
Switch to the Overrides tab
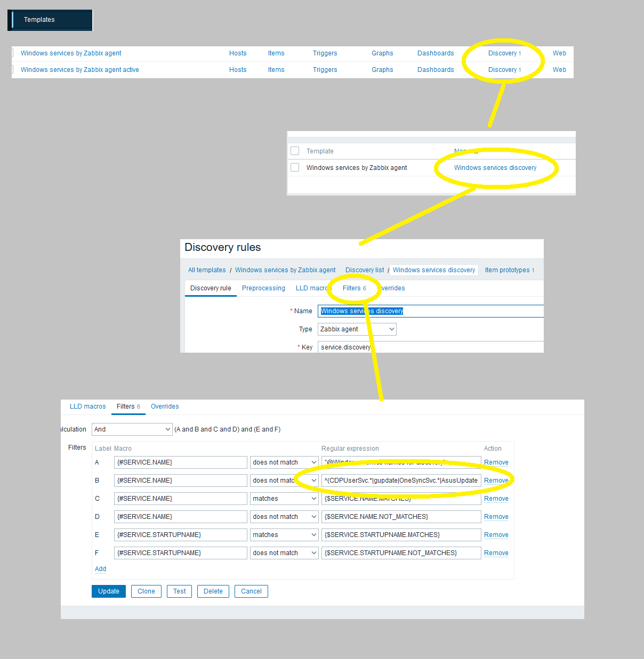(164, 406)
